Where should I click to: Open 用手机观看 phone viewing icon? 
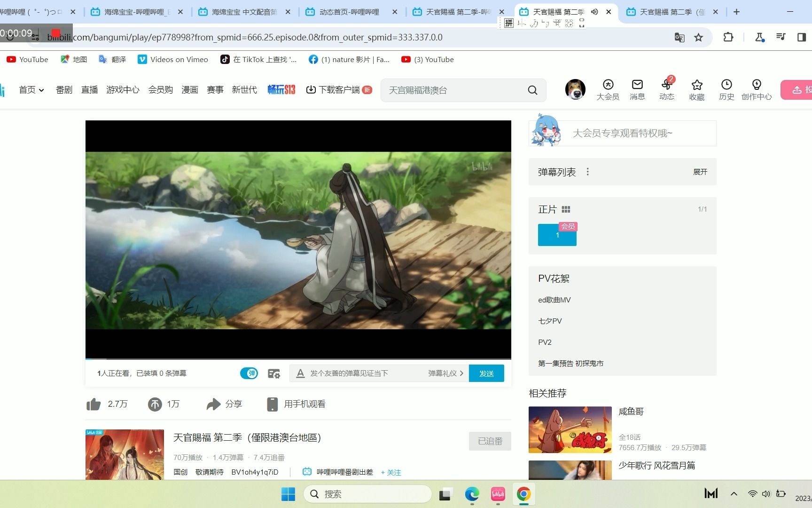[x=272, y=404]
